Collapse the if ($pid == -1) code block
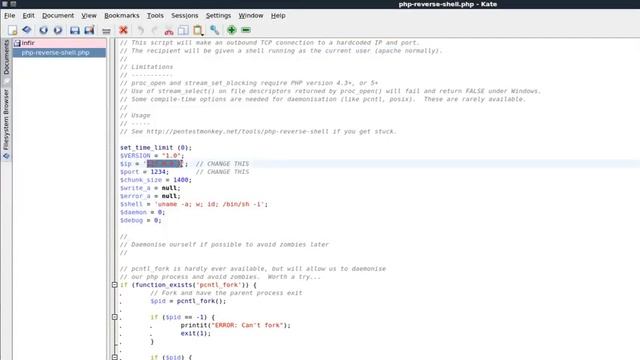640x360 pixels. (115, 317)
